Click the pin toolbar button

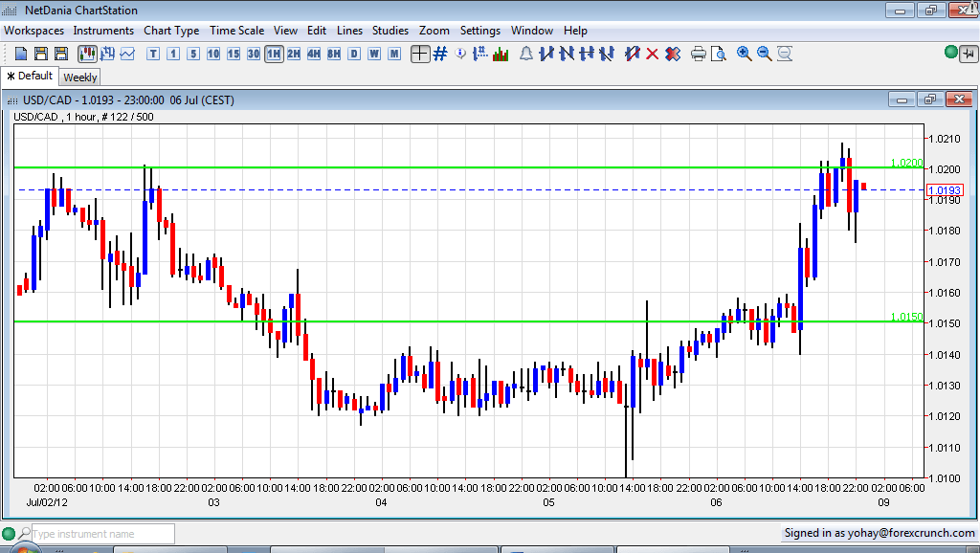point(969,54)
